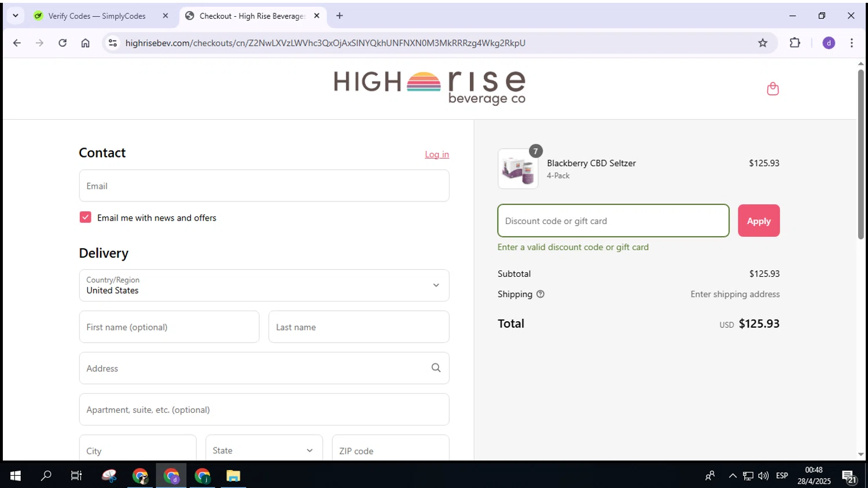Open the tab search dropdown arrow
The width and height of the screenshot is (868, 488).
click(16, 16)
